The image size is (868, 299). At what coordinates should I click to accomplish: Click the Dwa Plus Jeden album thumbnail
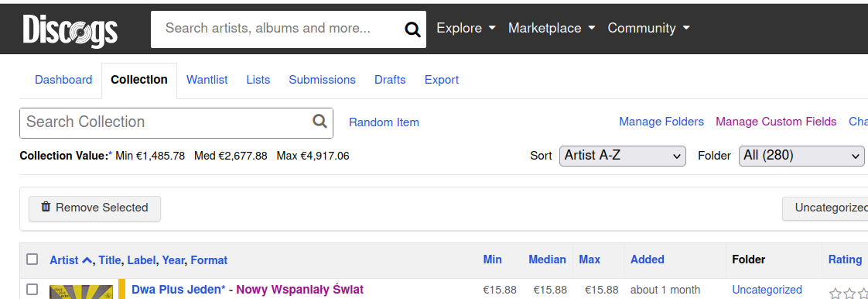tap(80, 292)
